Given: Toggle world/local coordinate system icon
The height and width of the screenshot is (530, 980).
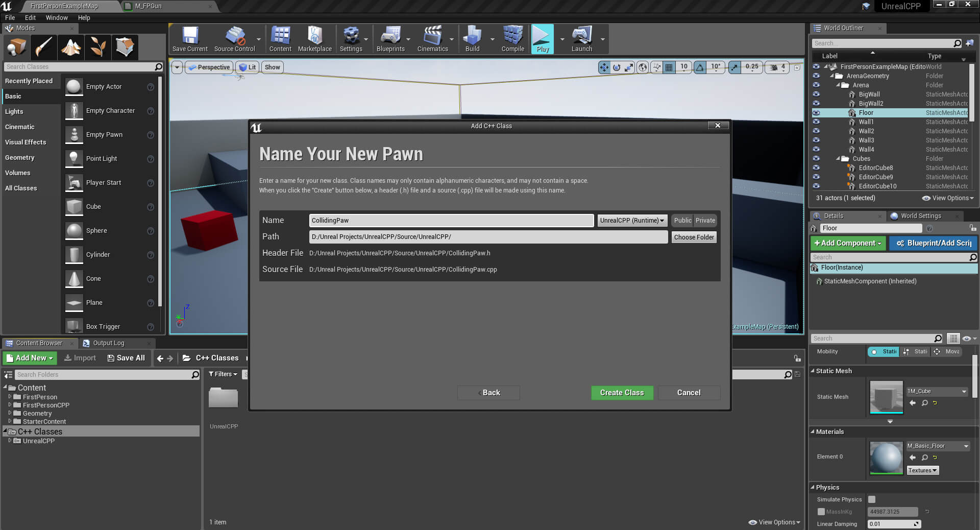Looking at the screenshot, I should (643, 67).
